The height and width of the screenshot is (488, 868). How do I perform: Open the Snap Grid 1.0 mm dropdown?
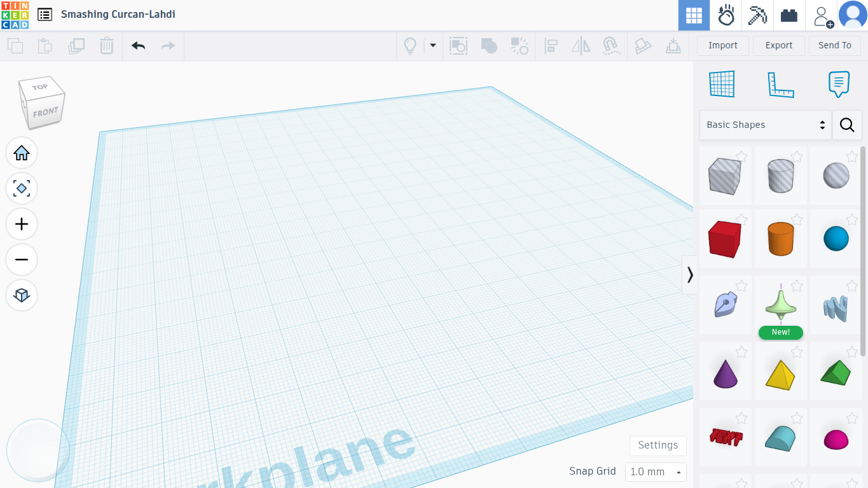(656, 471)
